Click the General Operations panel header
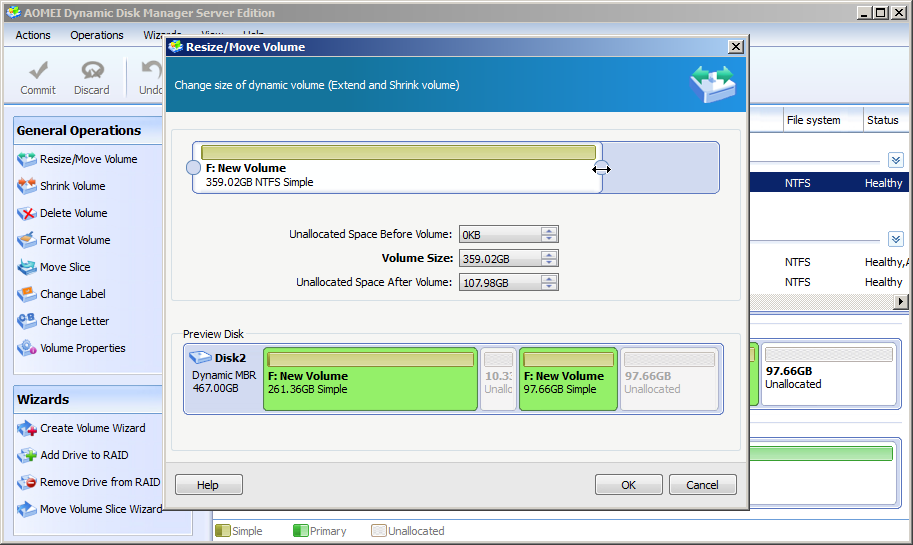 [87, 130]
